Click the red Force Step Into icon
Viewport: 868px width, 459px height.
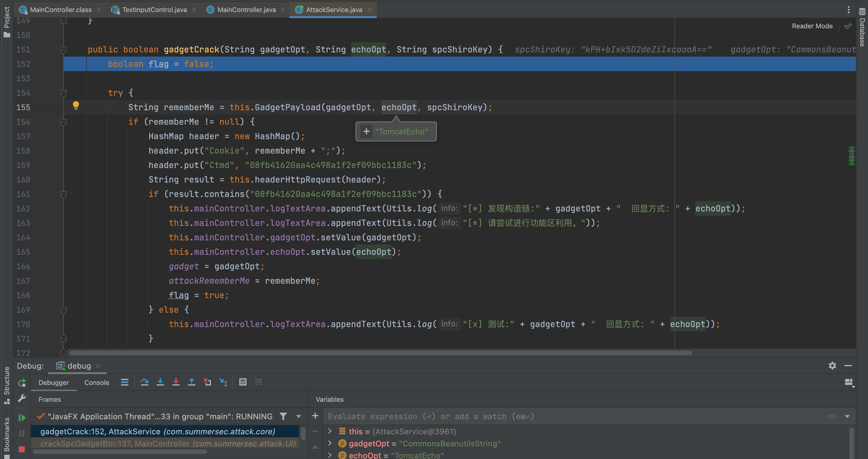click(176, 382)
